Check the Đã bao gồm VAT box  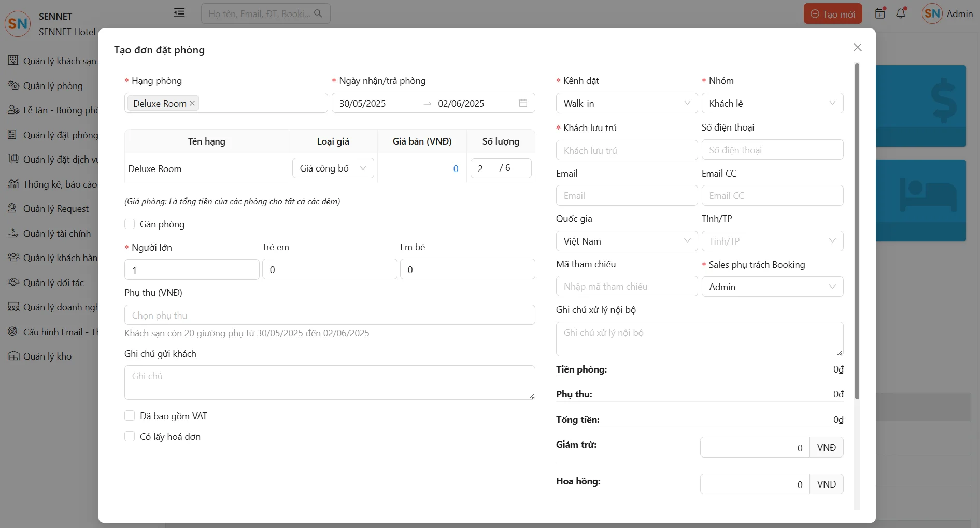tap(130, 416)
